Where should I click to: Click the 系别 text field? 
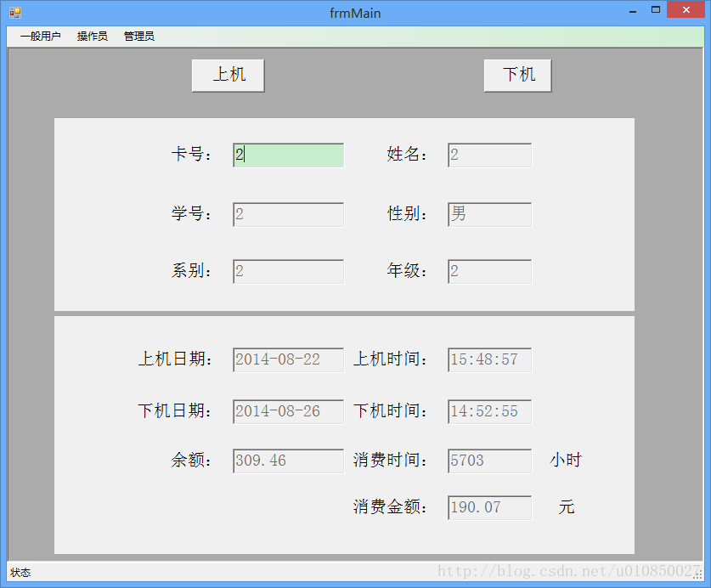[x=288, y=272]
